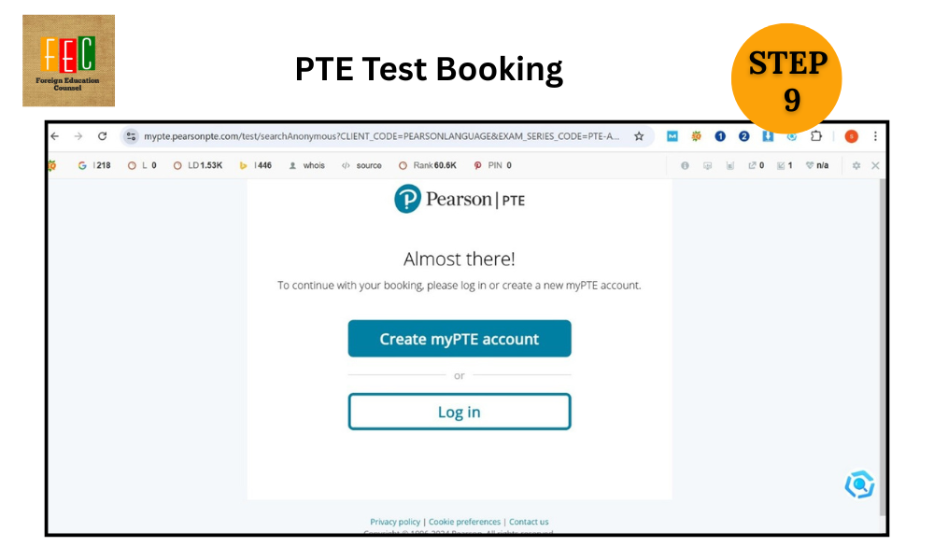The image size is (934, 560).
Task: Bookmark this page with the star
Action: pos(639,136)
